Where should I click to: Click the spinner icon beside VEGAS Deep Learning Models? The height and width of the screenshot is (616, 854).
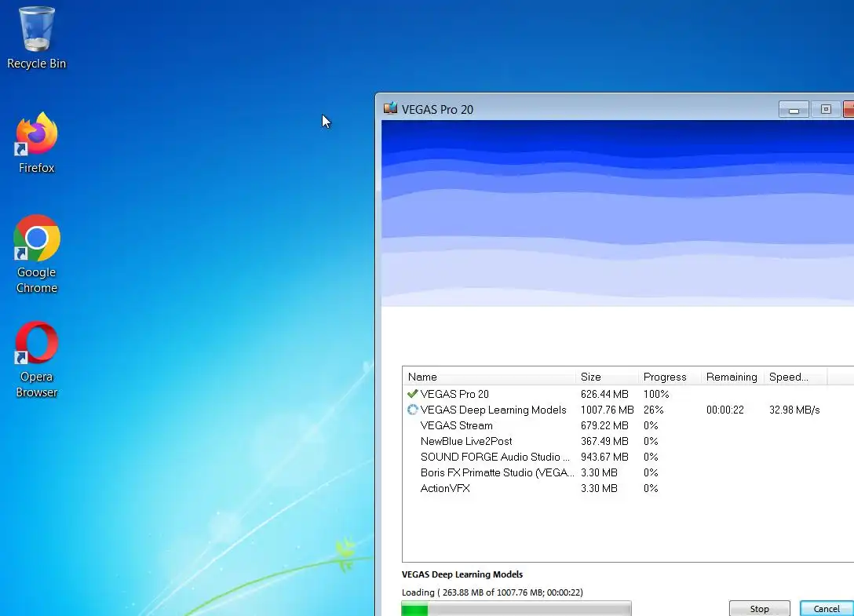(x=412, y=410)
